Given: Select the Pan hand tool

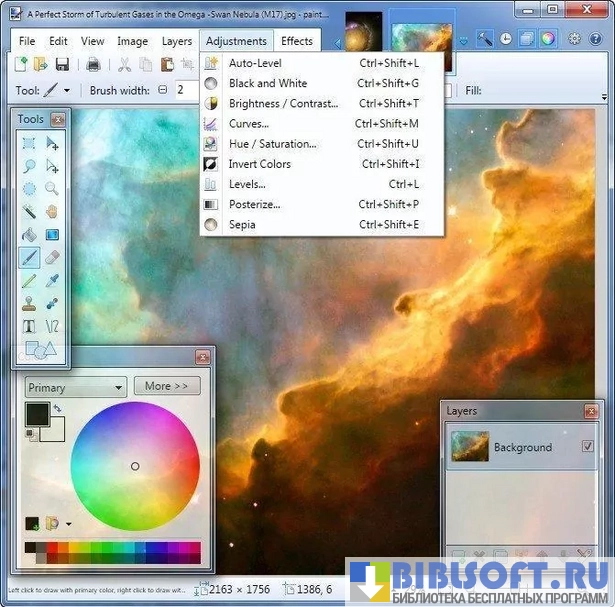Looking at the screenshot, I should (52, 211).
